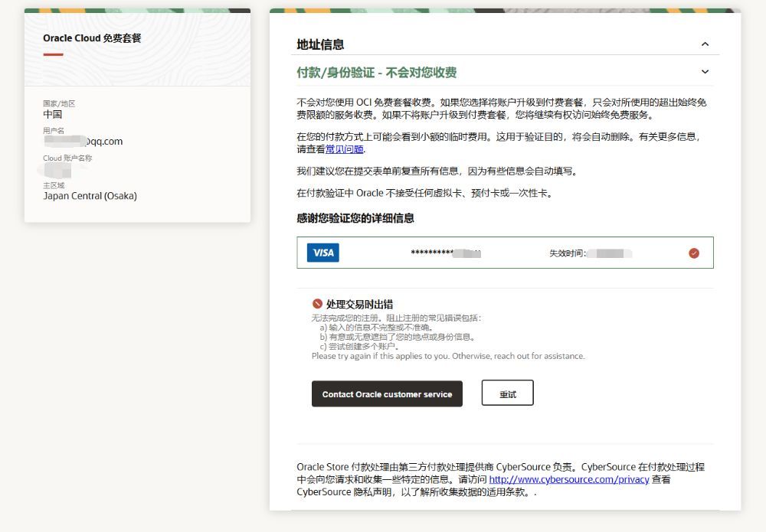This screenshot has height=532, width=766.
Task: Click the 重试 retry button
Action: (x=508, y=393)
